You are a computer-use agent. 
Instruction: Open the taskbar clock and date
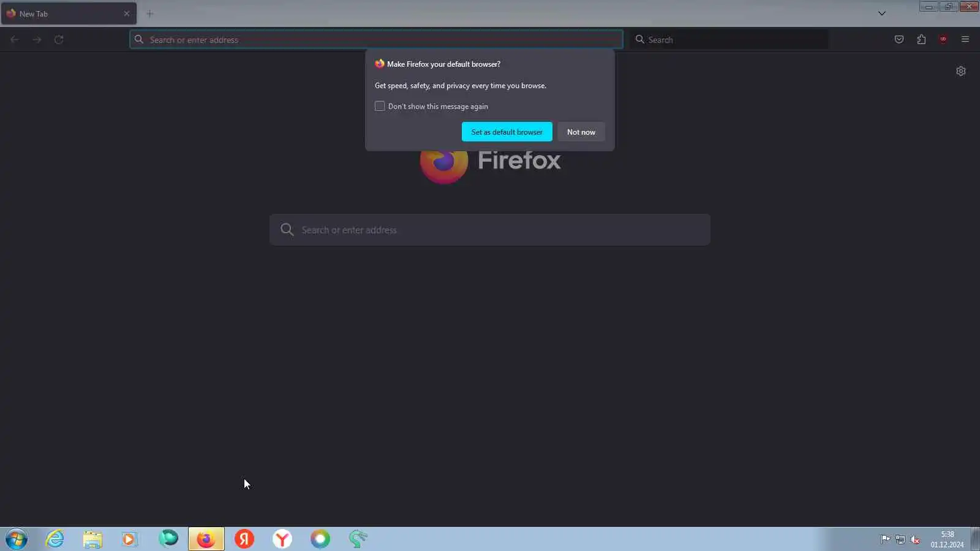pos(947,539)
